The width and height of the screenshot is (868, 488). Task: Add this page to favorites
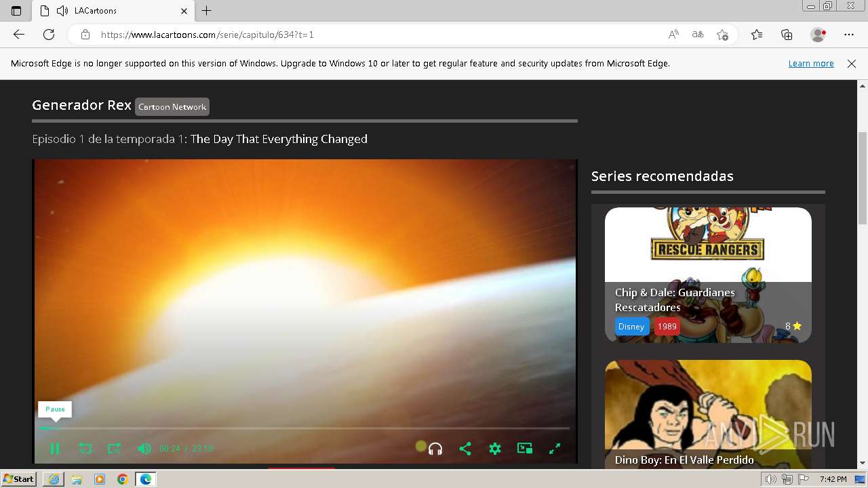(722, 35)
